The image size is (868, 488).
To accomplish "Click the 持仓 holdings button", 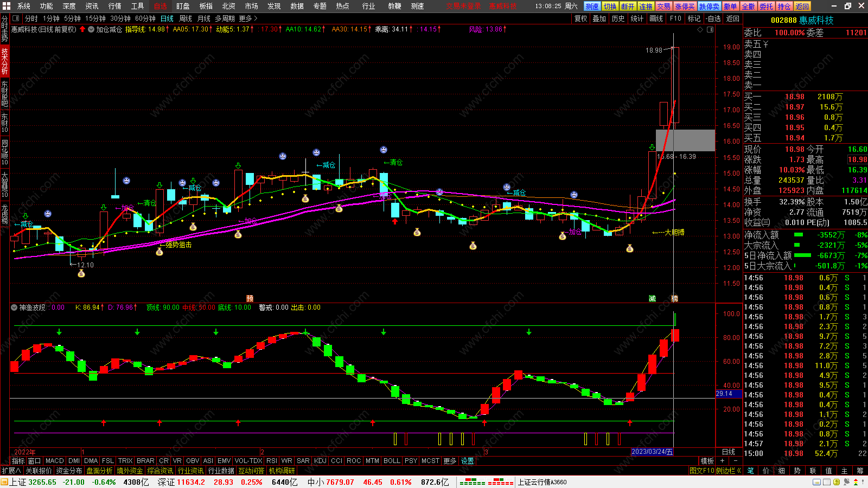I will point(784,7).
